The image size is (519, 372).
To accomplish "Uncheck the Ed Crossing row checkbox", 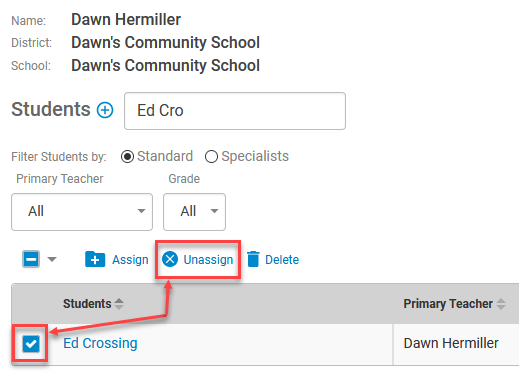I will pyautogui.click(x=31, y=344).
